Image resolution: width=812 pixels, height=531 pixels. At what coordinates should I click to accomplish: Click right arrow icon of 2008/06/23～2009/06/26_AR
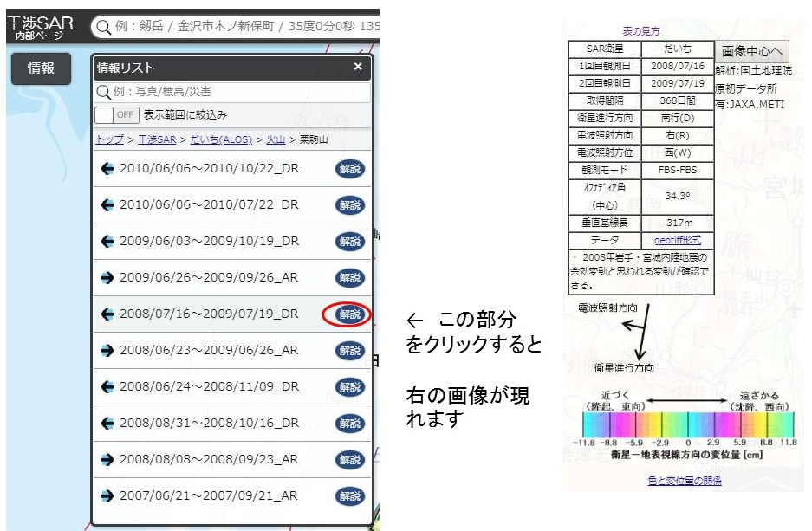[107, 350]
